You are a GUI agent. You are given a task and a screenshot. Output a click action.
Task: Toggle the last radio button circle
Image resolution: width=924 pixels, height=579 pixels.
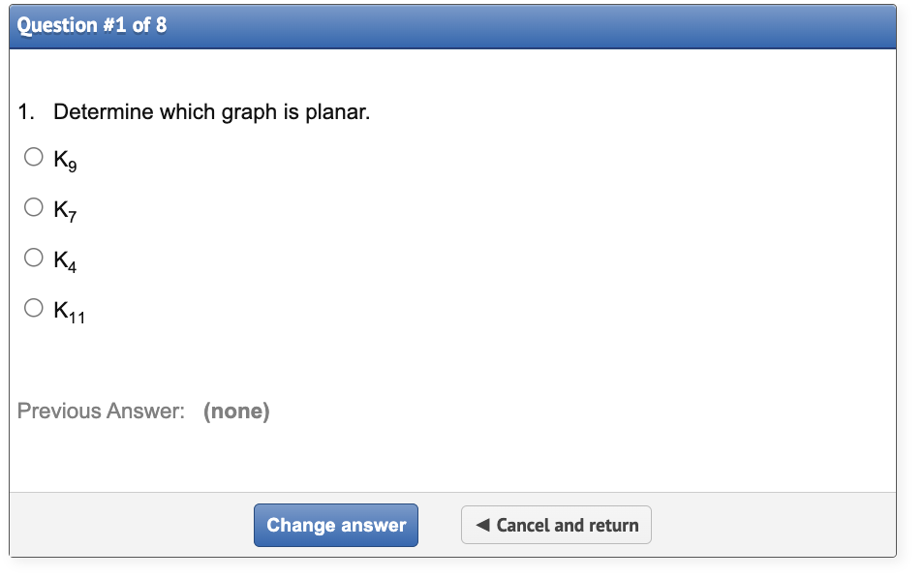[34, 307]
